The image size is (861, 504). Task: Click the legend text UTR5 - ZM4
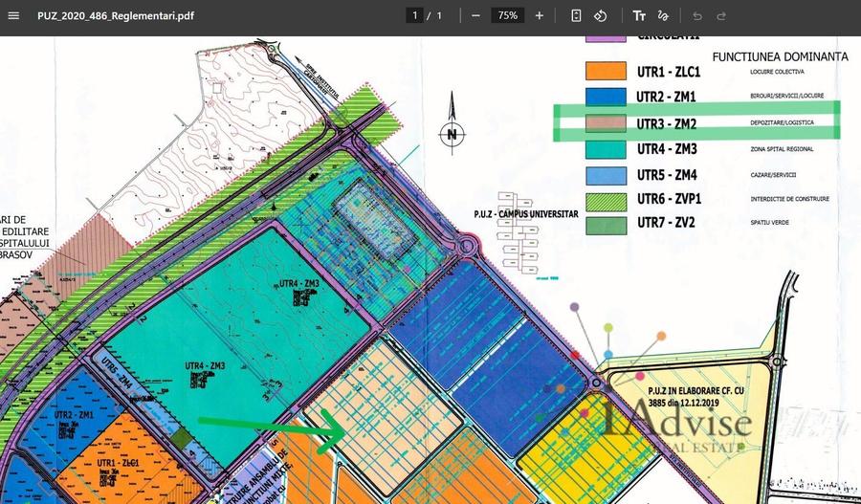click(667, 175)
